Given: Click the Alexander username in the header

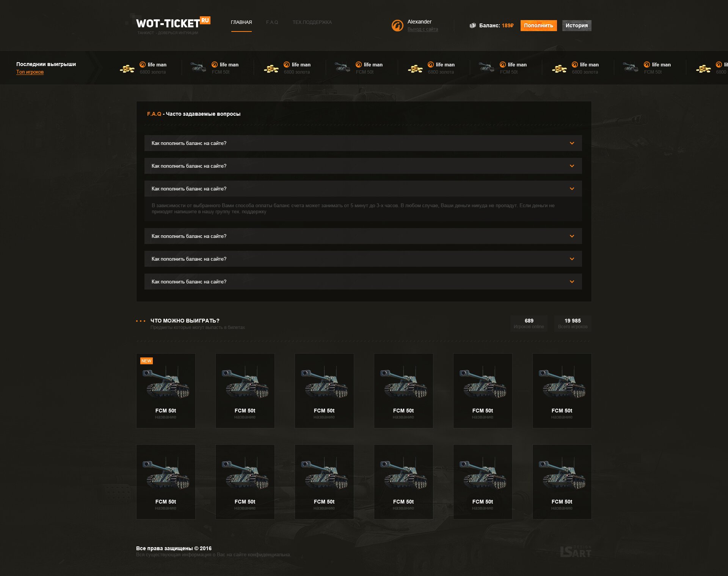Looking at the screenshot, I should pos(419,22).
